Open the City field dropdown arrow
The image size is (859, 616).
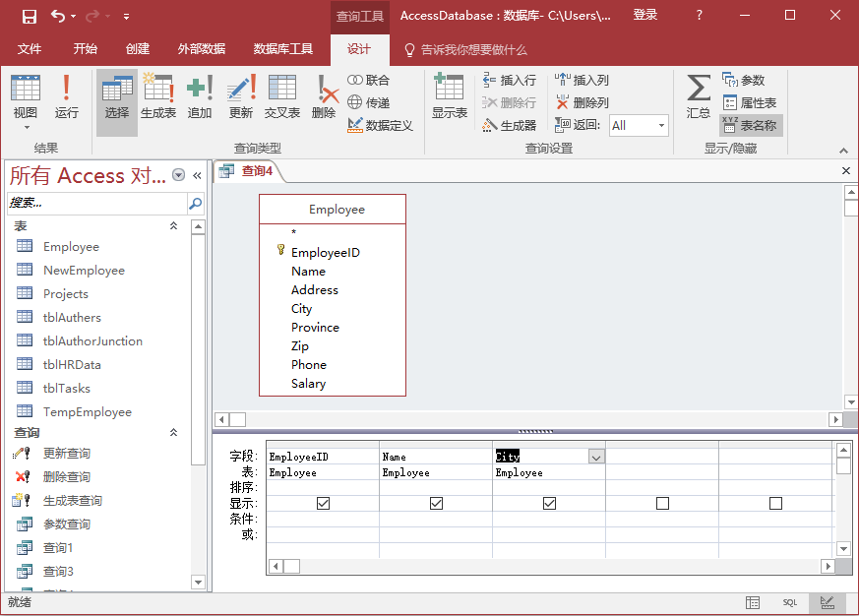(x=595, y=457)
